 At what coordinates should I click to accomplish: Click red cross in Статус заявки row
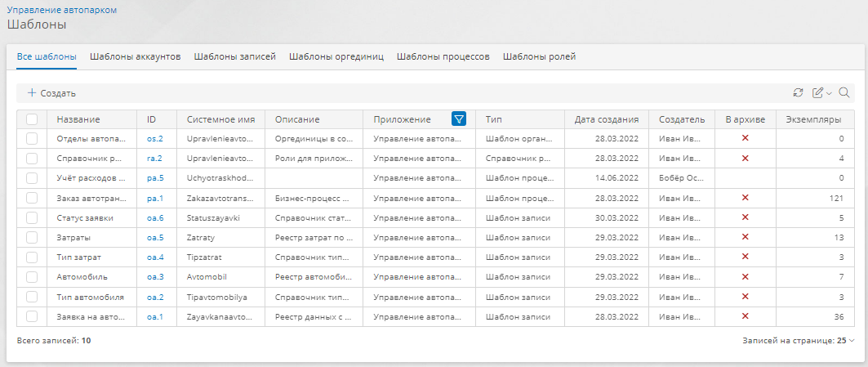[745, 217]
